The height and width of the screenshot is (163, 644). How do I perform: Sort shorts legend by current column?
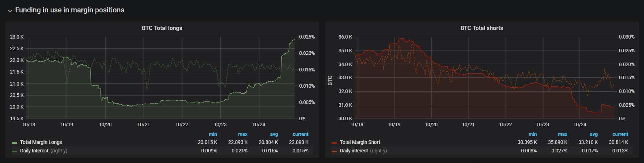[620, 134]
